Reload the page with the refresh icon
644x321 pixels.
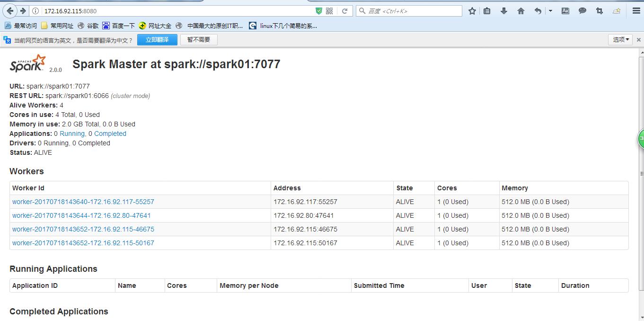[345, 11]
